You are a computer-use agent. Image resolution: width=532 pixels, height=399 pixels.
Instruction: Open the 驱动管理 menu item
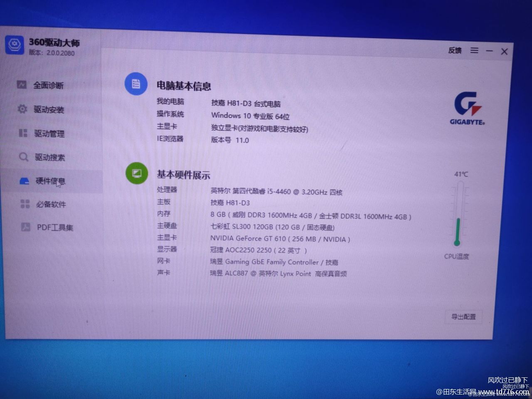(49, 134)
